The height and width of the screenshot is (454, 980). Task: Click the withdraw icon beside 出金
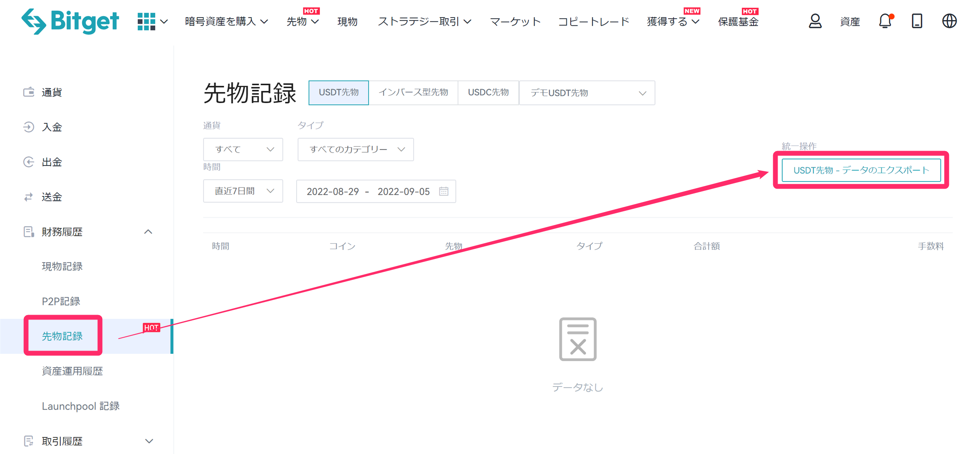click(x=29, y=162)
